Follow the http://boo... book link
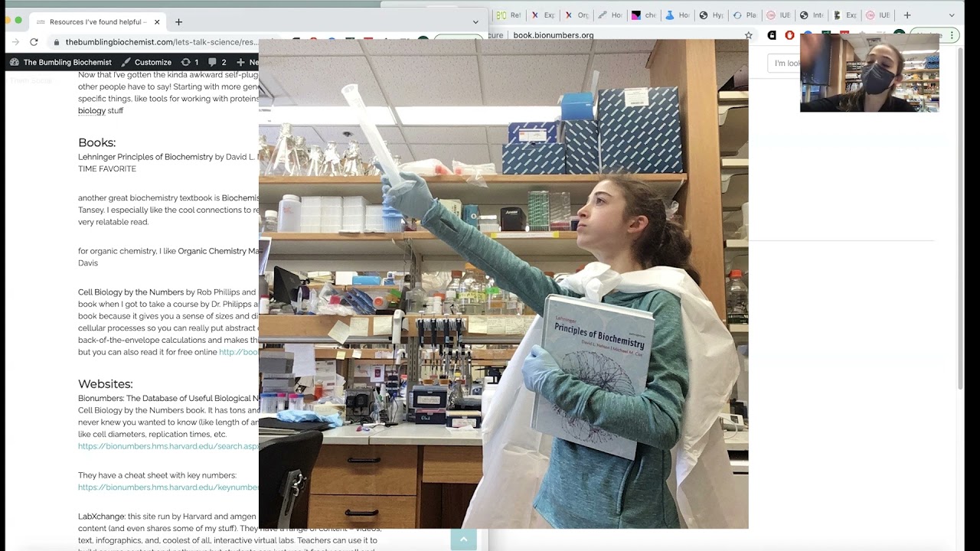 (239, 352)
